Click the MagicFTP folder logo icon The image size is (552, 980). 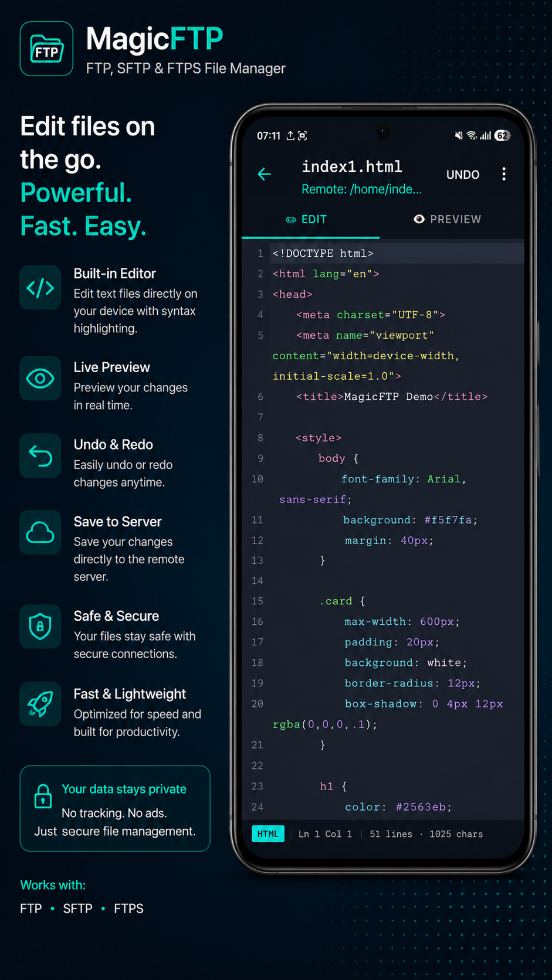[x=47, y=49]
